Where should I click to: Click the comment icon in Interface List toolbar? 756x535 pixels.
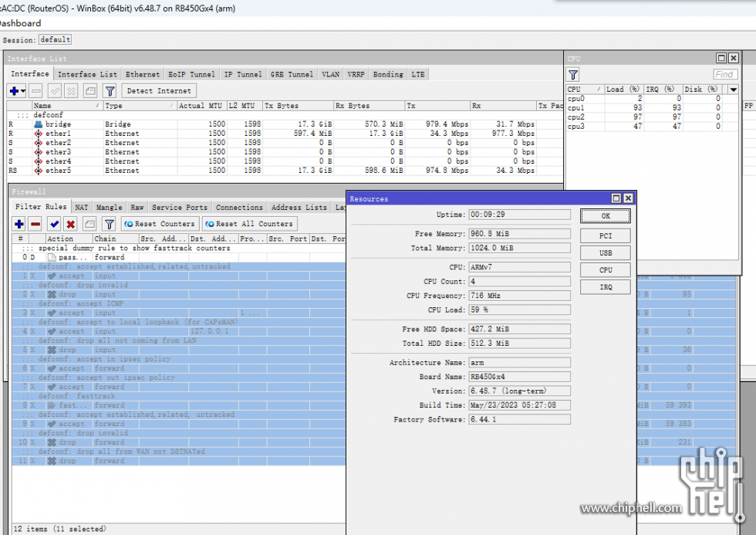pyautogui.click(x=90, y=90)
